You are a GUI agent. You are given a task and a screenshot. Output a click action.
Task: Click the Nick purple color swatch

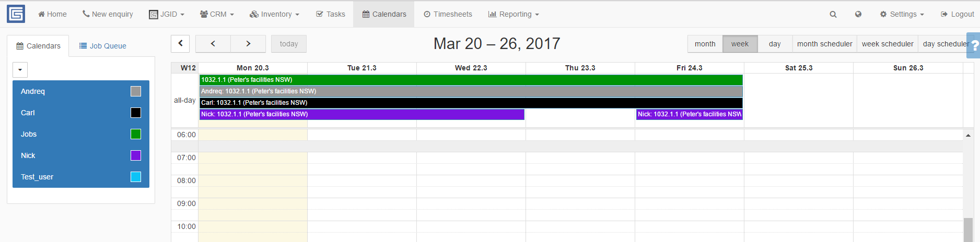pos(136,155)
